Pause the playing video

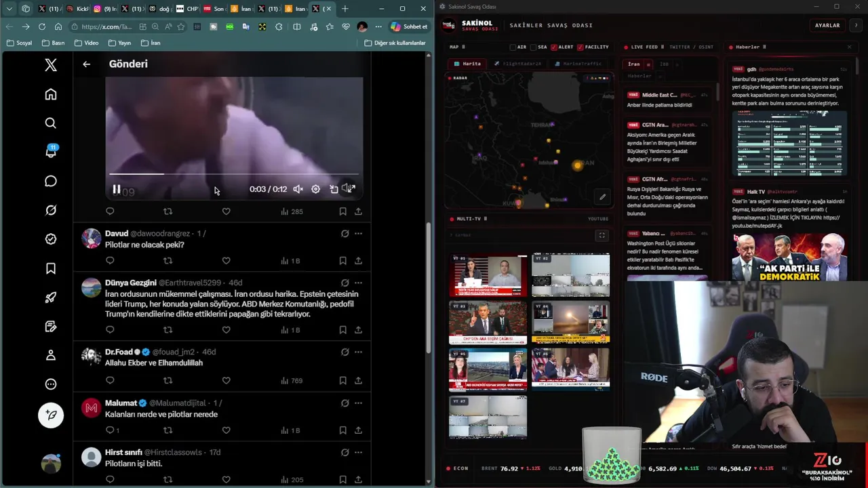pos(116,190)
